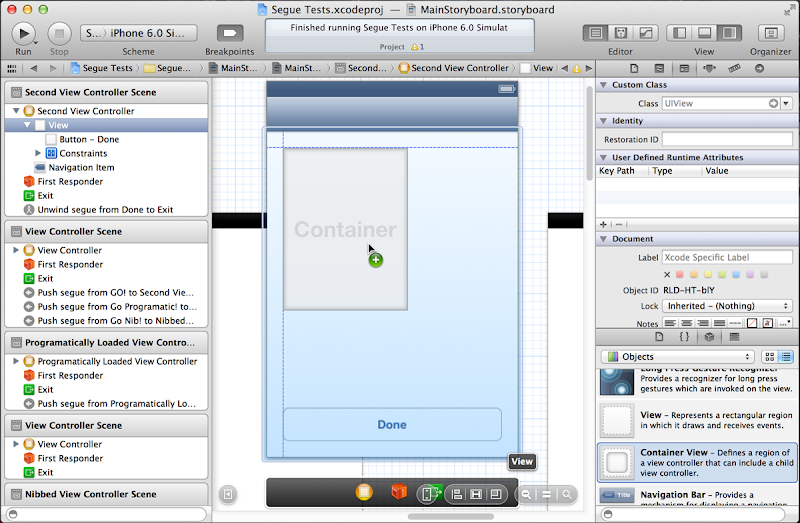
Task: Open the scheme selector iPhone 6.0 Simulator
Action: tap(138, 33)
